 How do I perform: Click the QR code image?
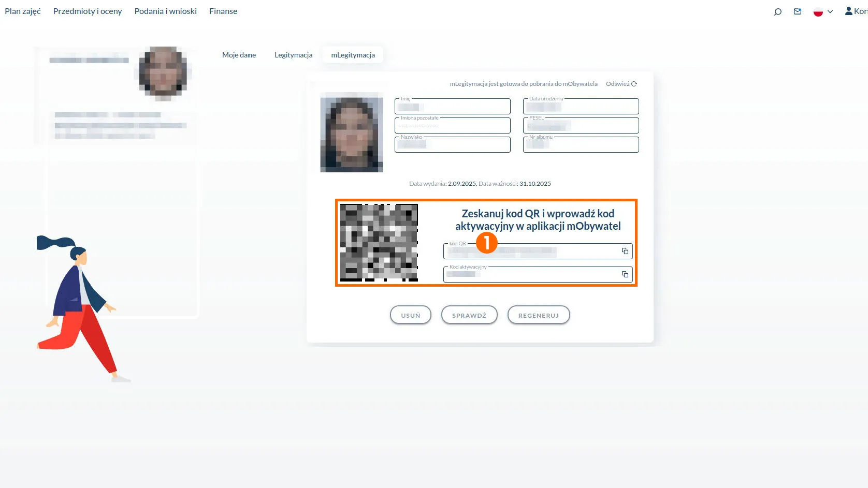pos(379,243)
